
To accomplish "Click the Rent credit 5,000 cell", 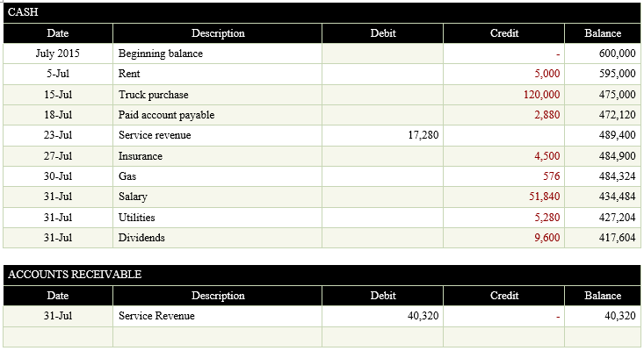I will [x=503, y=75].
